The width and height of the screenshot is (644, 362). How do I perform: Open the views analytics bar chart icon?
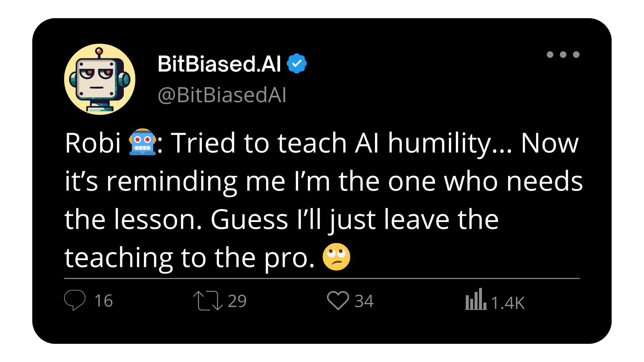(x=476, y=299)
